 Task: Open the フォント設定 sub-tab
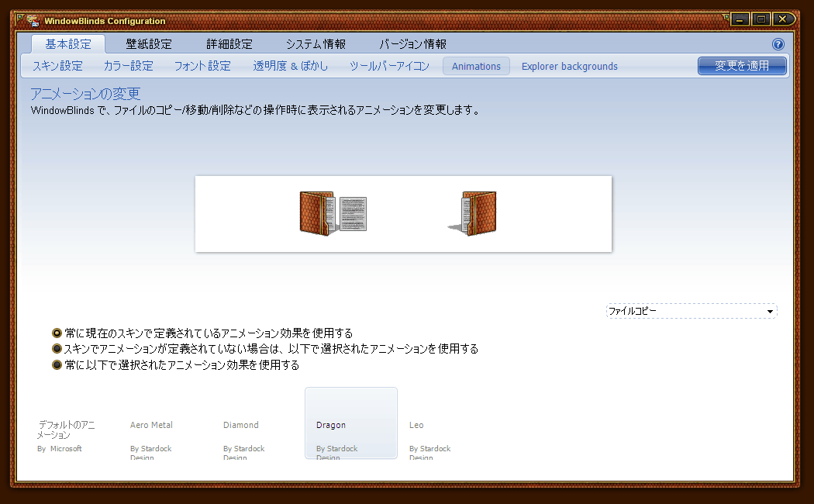pyautogui.click(x=202, y=66)
